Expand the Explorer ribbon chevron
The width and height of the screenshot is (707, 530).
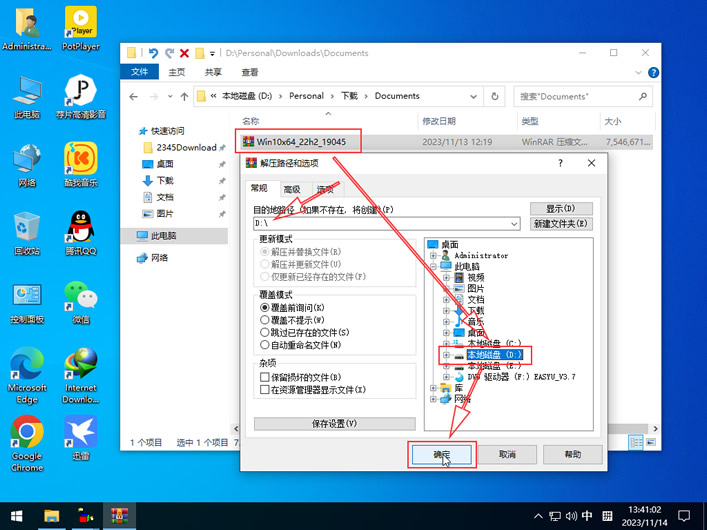(x=638, y=72)
